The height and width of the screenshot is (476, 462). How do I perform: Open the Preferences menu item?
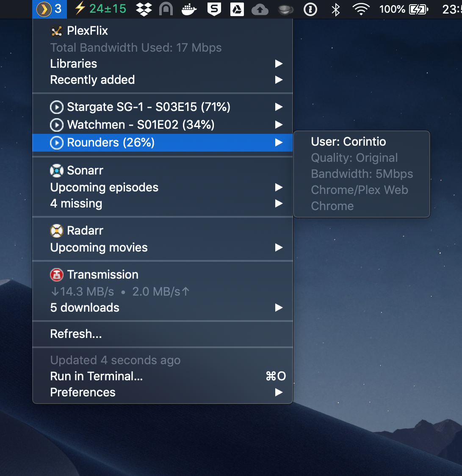pos(162,392)
